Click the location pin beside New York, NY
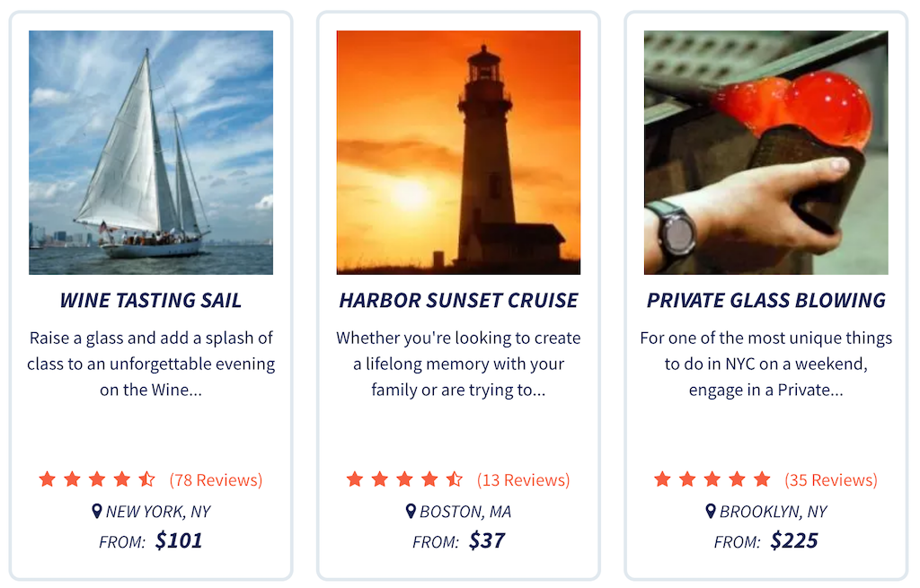920x588 pixels. click(x=97, y=511)
